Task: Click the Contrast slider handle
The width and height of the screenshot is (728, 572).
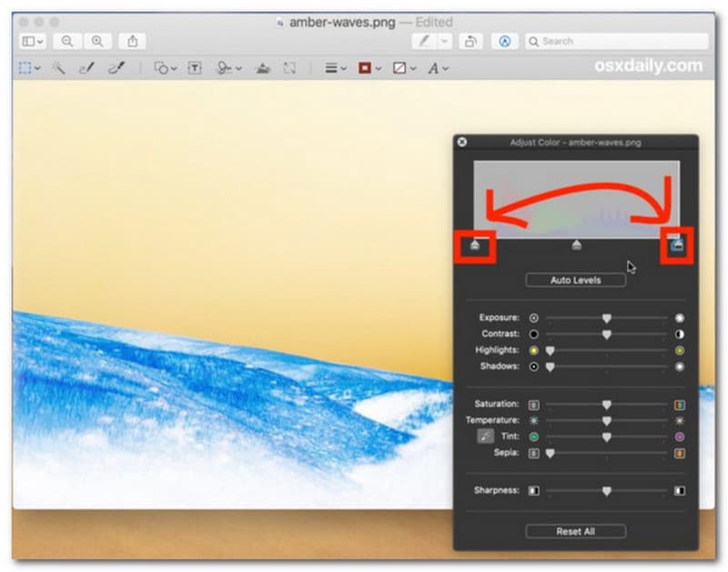Action: 606,335
